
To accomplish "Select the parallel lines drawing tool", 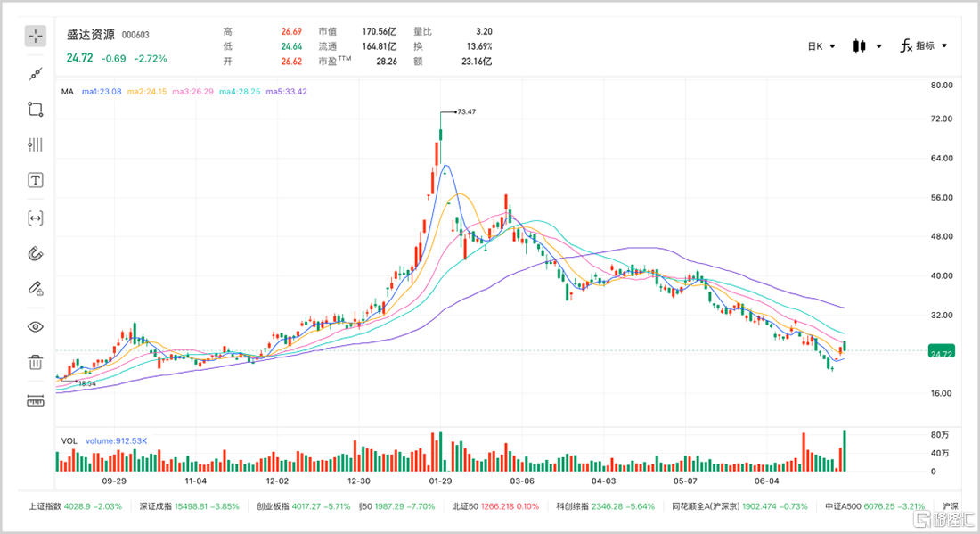I will click(36, 145).
